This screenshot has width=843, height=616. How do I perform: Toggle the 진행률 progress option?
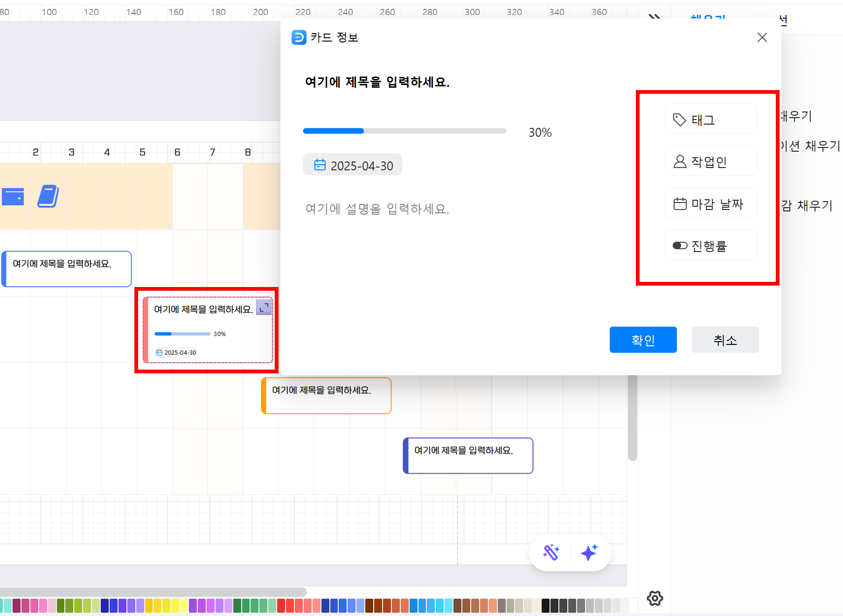(x=710, y=245)
